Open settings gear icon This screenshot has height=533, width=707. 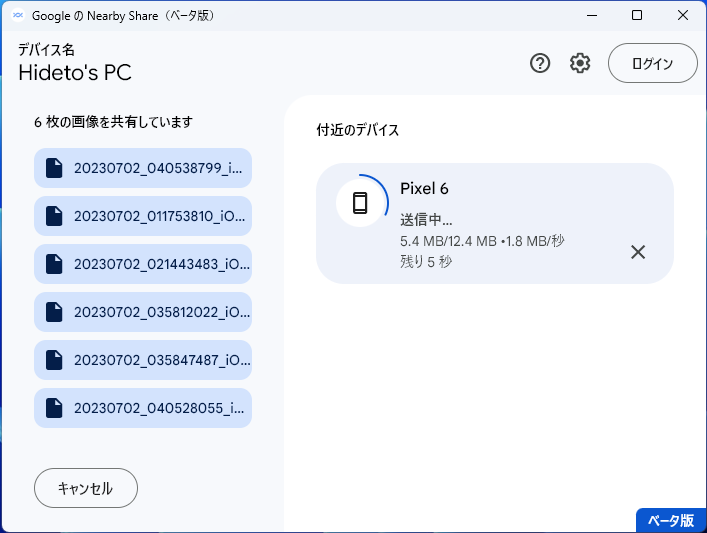click(x=580, y=63)
